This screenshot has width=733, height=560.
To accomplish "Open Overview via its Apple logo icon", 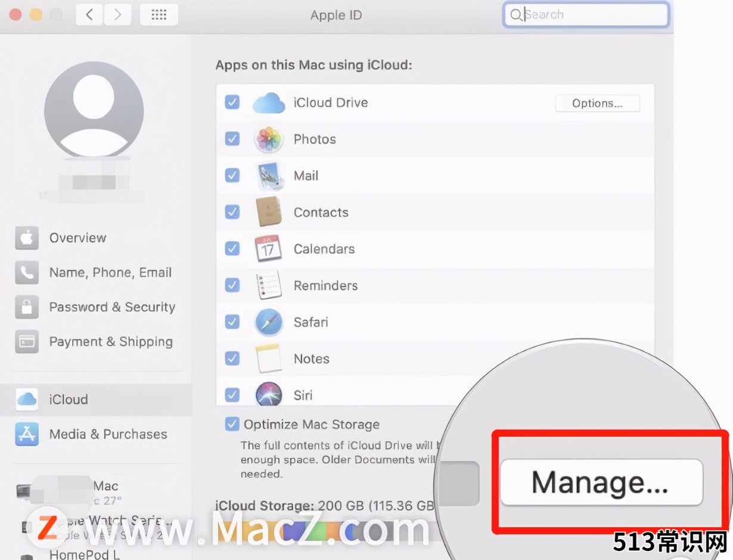I will [27, 238].
